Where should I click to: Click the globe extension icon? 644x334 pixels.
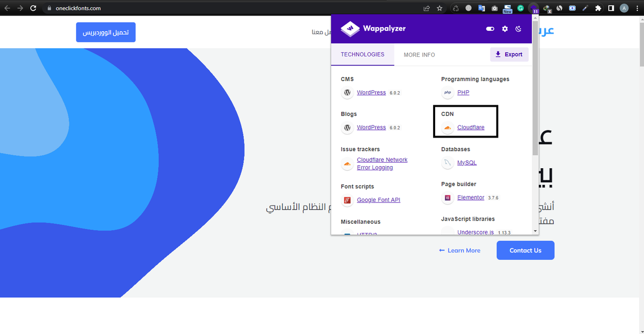[468, 8]
